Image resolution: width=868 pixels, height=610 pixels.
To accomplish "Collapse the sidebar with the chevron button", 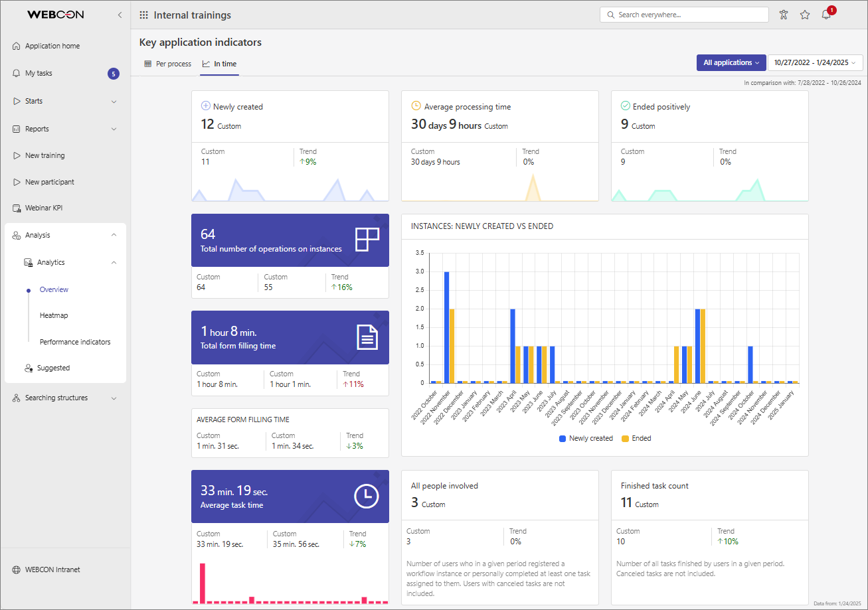I will coord(120,15).
